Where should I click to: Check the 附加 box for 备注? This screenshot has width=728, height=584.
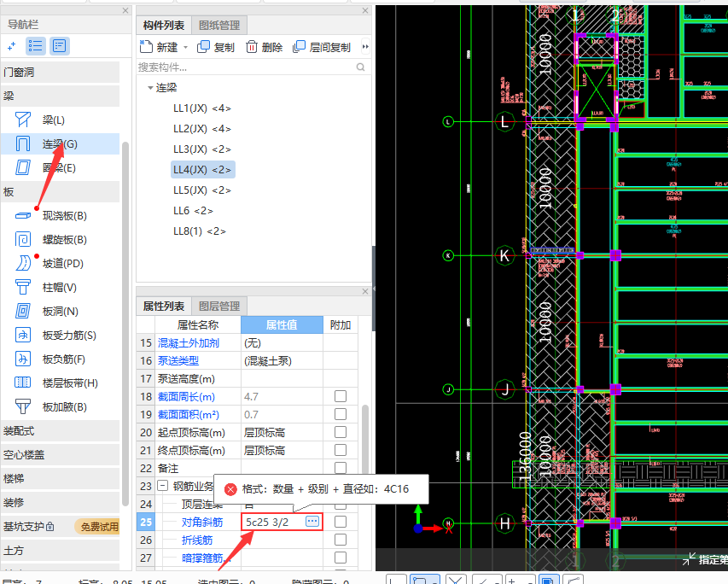pos(341,467)
